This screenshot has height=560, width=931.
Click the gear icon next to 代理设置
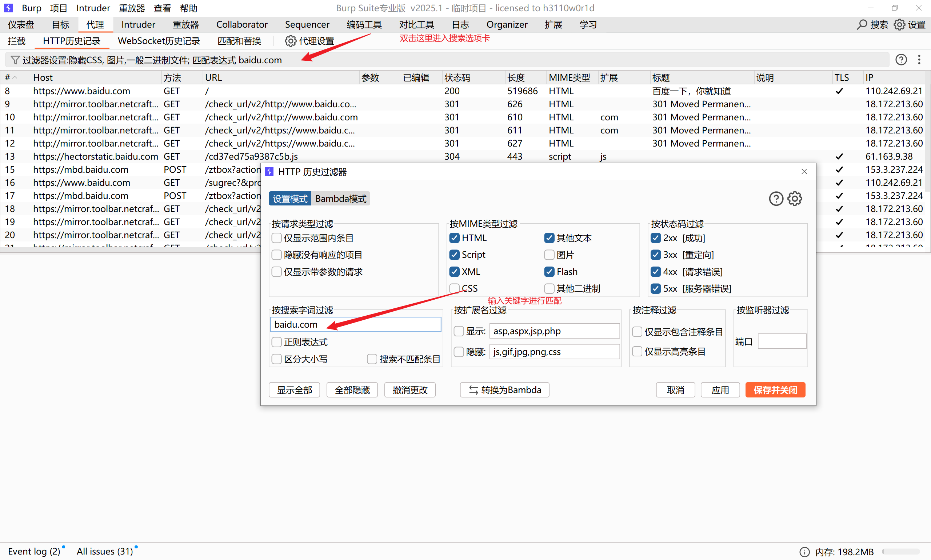[x=290, y=41]
